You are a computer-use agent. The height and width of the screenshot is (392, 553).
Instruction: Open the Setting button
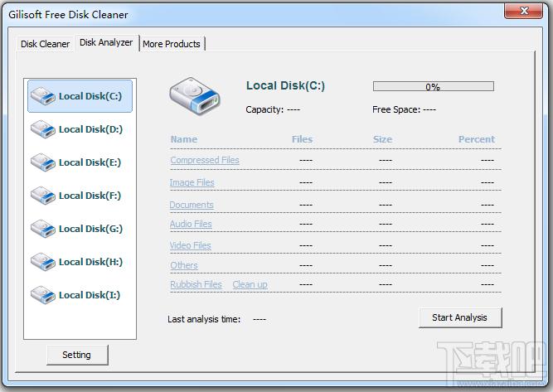pos(77,355)
